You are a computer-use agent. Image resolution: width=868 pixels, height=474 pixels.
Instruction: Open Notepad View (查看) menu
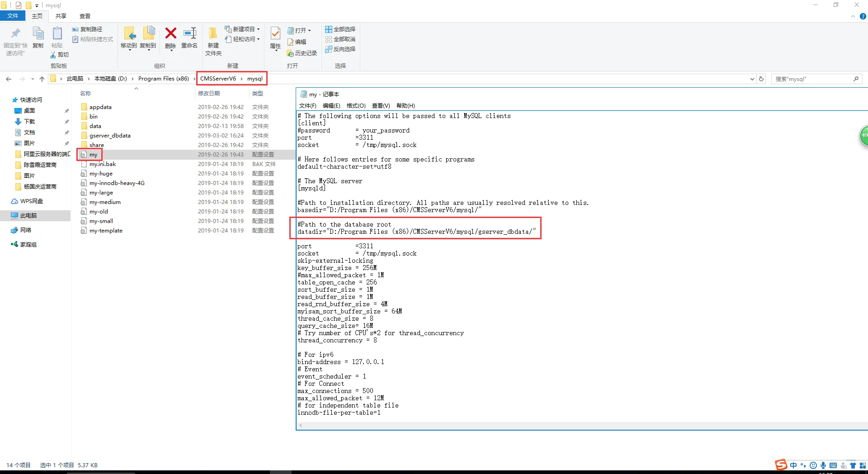pos(381,106)
